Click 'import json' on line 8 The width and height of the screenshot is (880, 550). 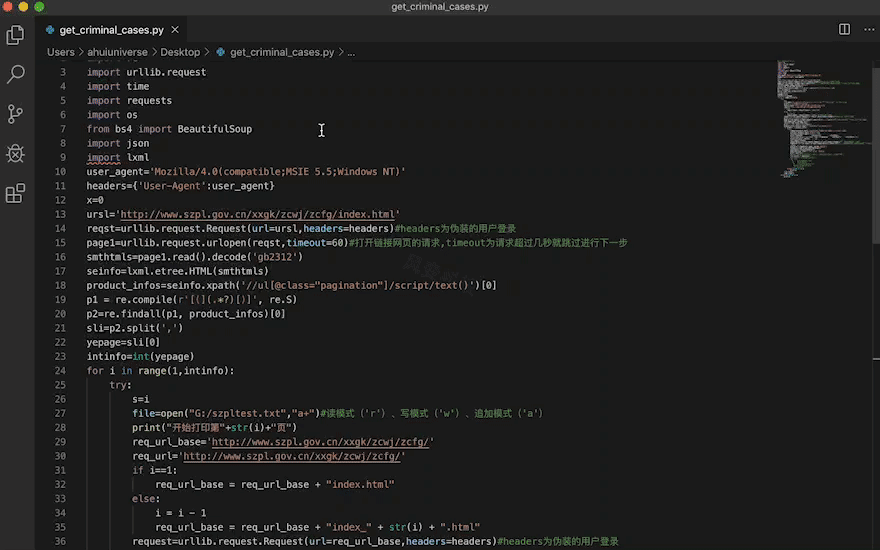[118, 143]
